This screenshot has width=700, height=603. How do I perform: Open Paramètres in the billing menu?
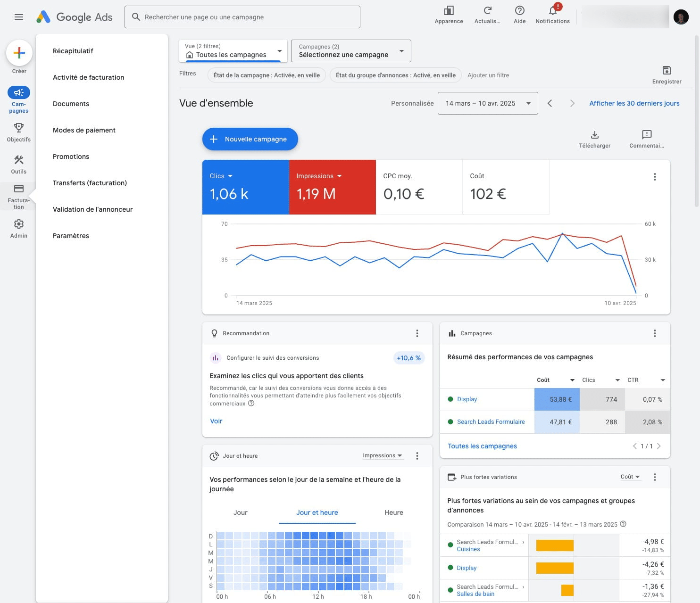[x=71, y=236]
